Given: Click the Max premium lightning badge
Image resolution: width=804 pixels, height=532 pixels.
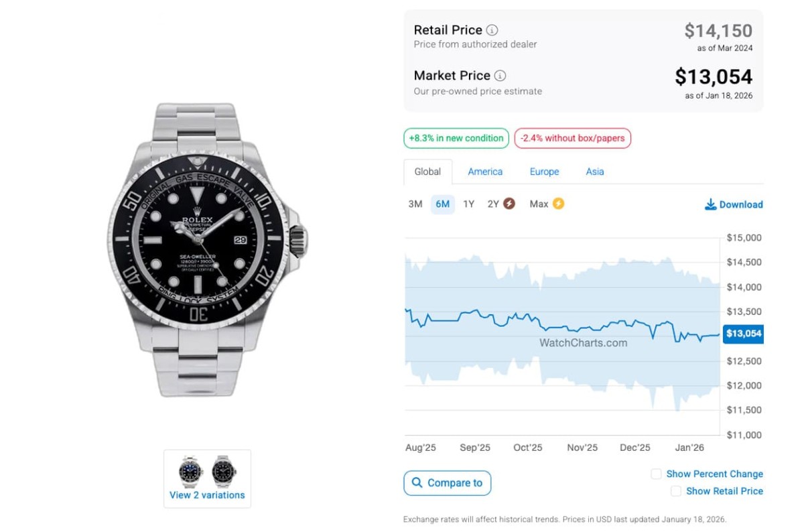Looking at the screenshot, I should pyautogui.click(x=558, y=204).
